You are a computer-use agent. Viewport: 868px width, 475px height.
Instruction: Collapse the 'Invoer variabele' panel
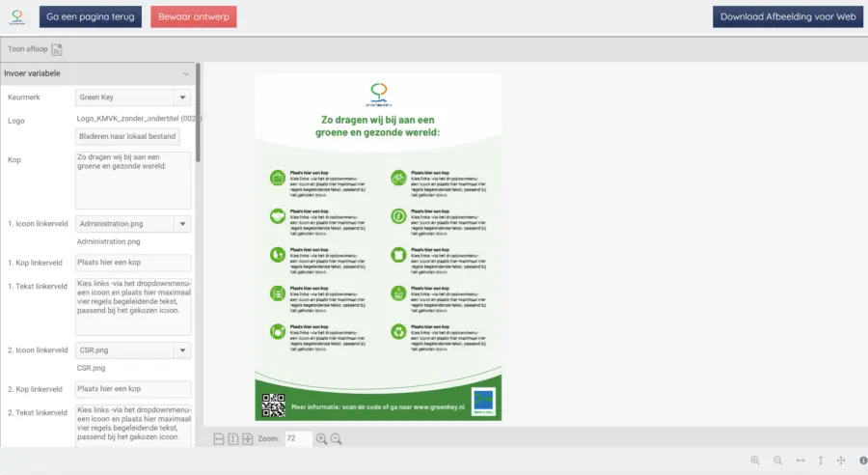[186, 73]
